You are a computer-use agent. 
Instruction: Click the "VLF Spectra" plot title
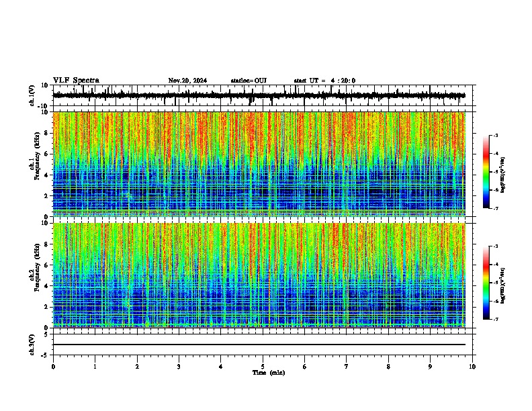[76, 81]
